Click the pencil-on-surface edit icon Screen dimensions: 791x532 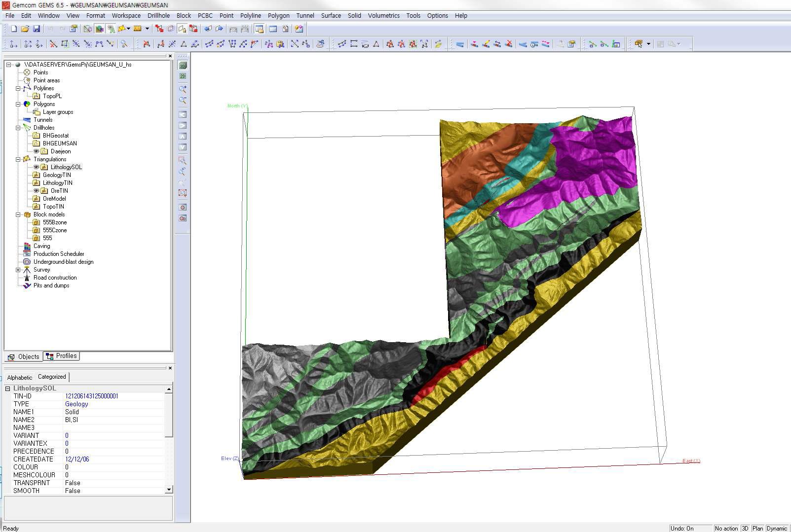click(486, 44)
